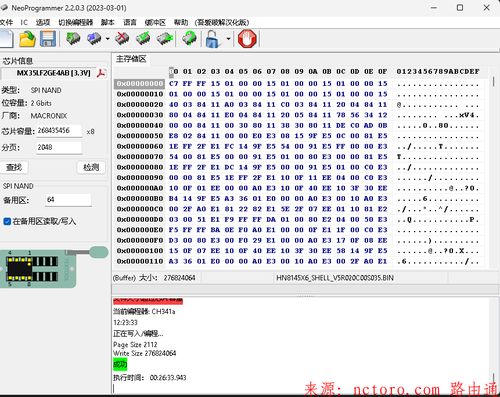Verify the chip with the green check icon
The image size is (500, 397).
(143, 39)
